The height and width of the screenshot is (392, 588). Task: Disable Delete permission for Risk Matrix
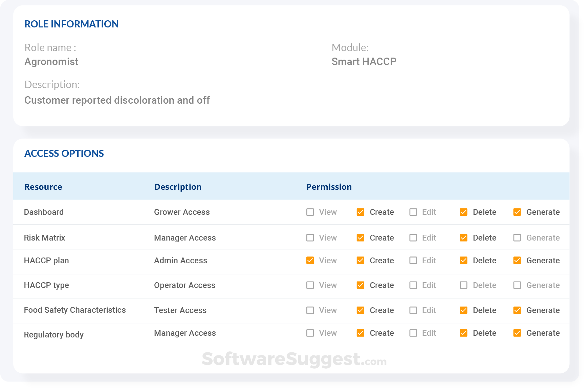[x=464, y=238]
